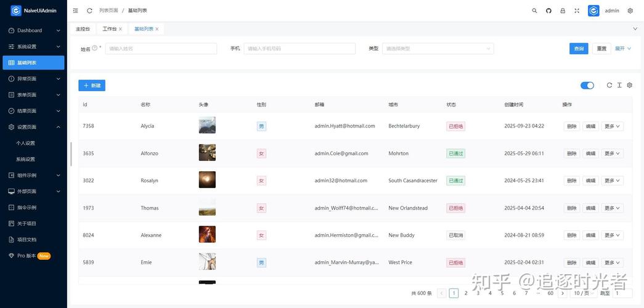Click the 跳至 page jump input
Image resolution: width=644 pixels, height=308 pixels.
(622, 293)
